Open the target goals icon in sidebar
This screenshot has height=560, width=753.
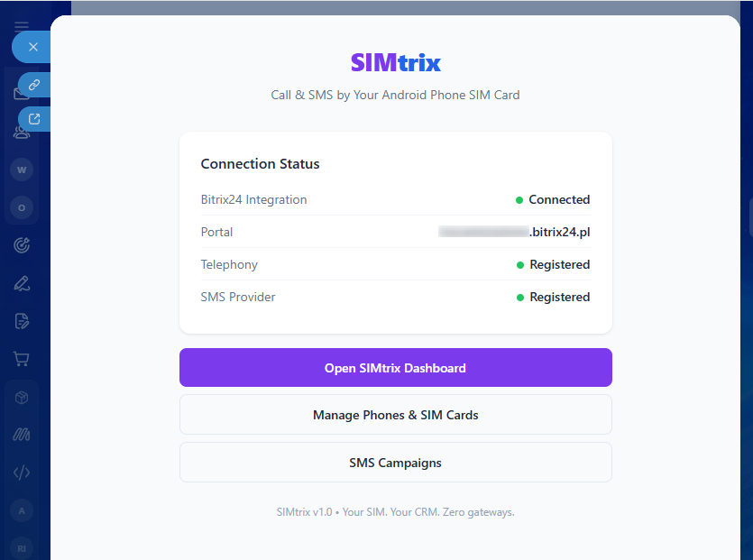(x=22, y=244)
